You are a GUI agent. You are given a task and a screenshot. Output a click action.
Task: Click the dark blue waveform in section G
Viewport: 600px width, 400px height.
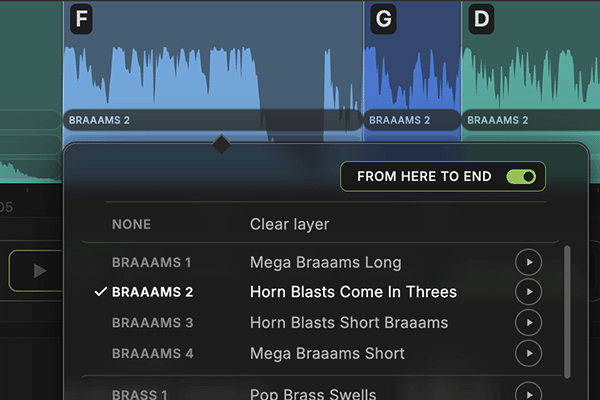pyautogui.click(x=412, y=80)
